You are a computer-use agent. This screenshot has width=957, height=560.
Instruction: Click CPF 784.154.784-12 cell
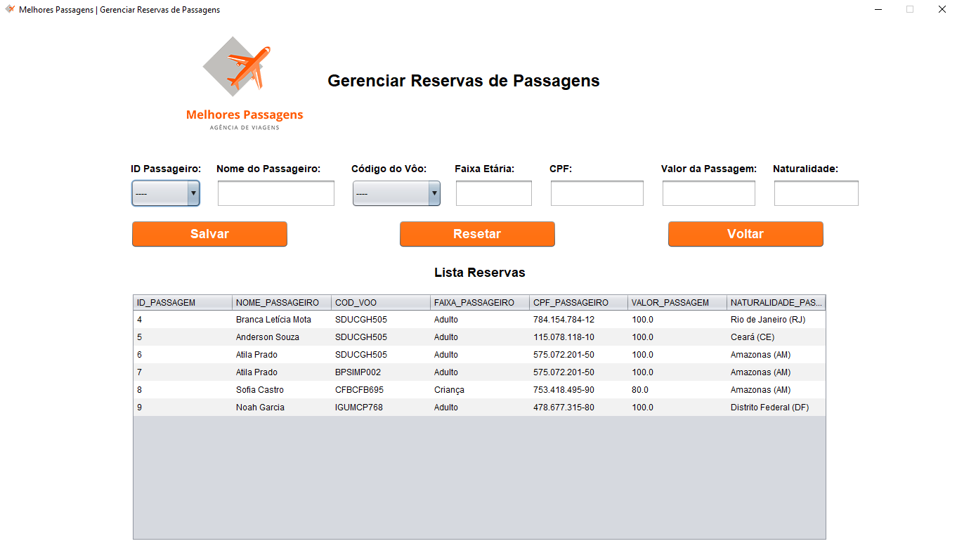[579, 320]
